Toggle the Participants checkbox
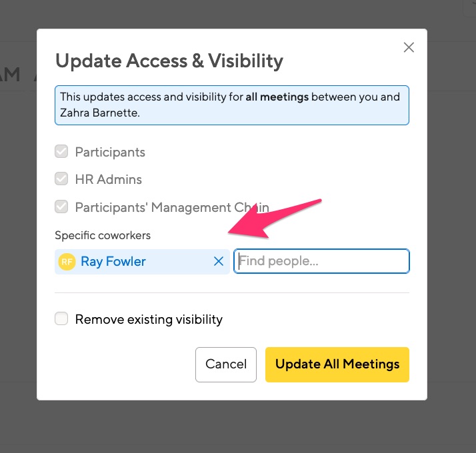 point(61,151)
